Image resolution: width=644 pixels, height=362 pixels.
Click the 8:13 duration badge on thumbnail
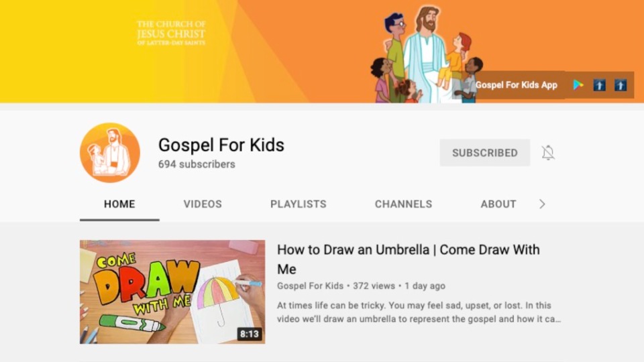click(x=250, y=334)
